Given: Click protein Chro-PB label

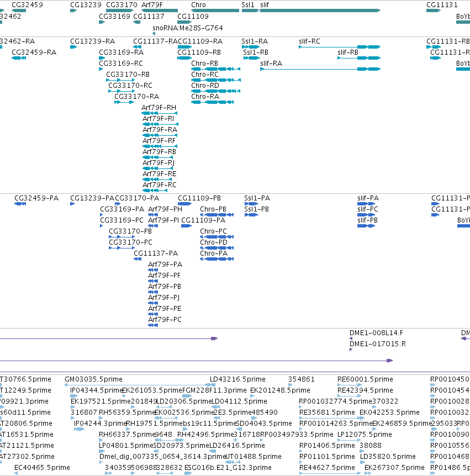Looking at the screenshot, I should [213, 209].
